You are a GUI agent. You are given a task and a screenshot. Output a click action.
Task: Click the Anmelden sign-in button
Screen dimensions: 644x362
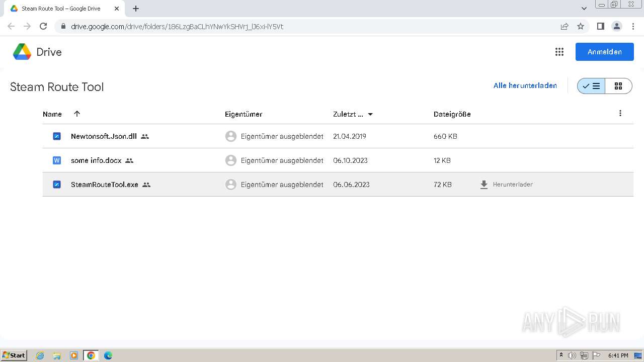[605, 52]
